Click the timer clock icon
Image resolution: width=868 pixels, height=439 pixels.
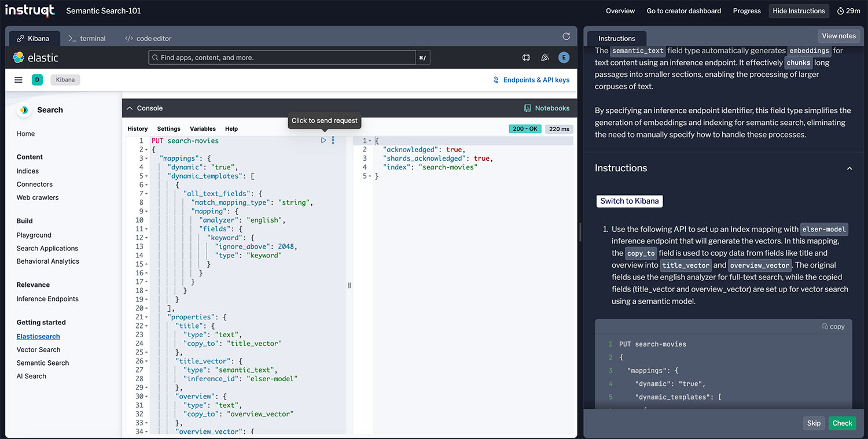point(841,10)
